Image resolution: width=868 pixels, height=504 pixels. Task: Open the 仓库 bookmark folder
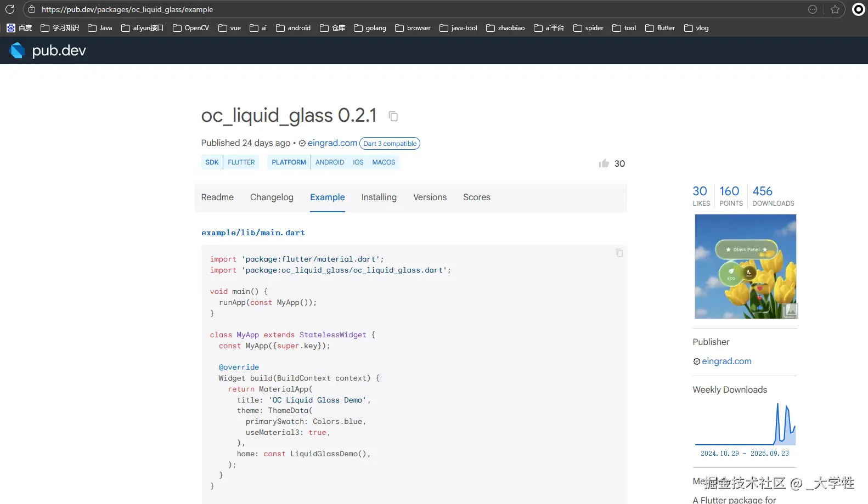(332, 28)
